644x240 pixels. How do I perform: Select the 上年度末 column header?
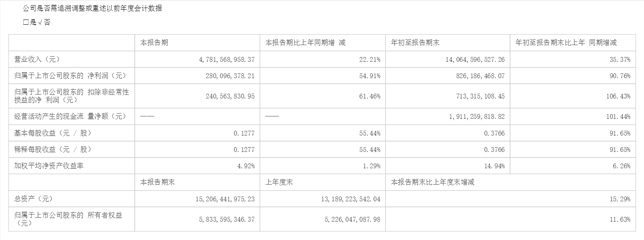tap(279, 182)
